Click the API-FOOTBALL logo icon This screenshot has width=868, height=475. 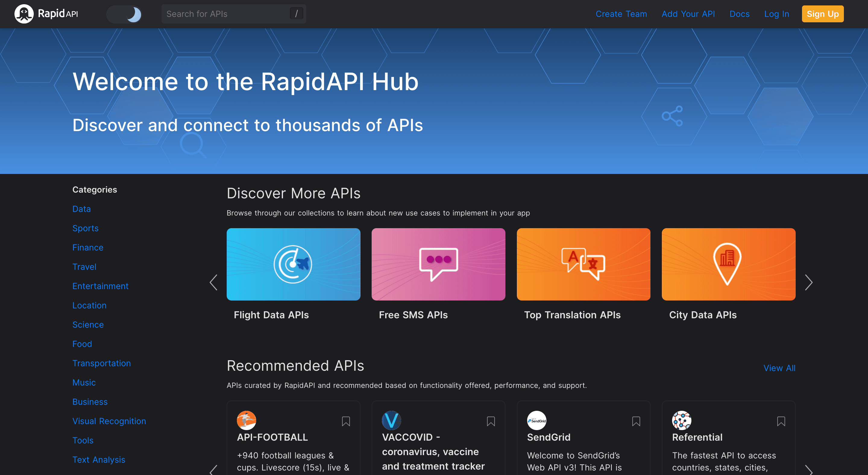click(x=247, y=420)
